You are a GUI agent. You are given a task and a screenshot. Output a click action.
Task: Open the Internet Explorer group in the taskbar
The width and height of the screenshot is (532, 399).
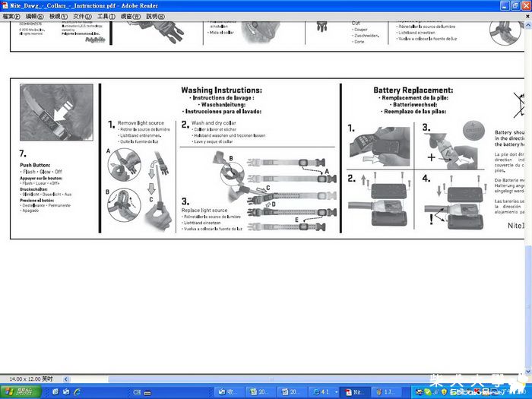[x=325, y=392]
